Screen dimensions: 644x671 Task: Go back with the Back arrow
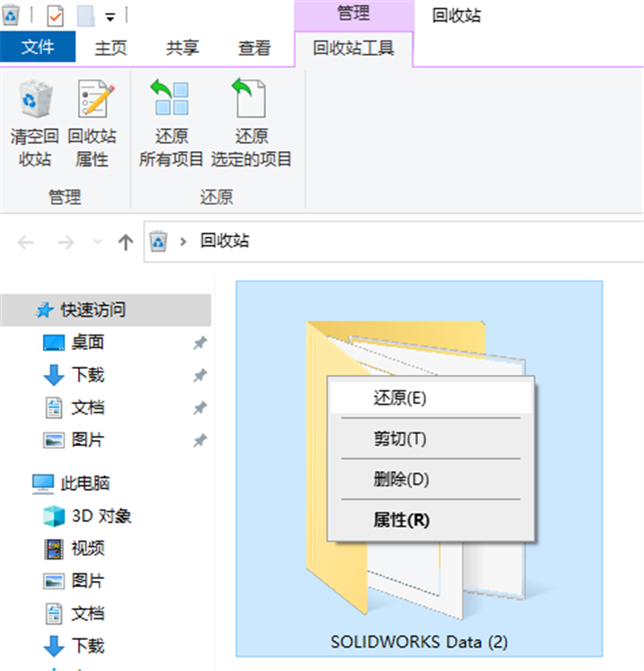[26, 242]
